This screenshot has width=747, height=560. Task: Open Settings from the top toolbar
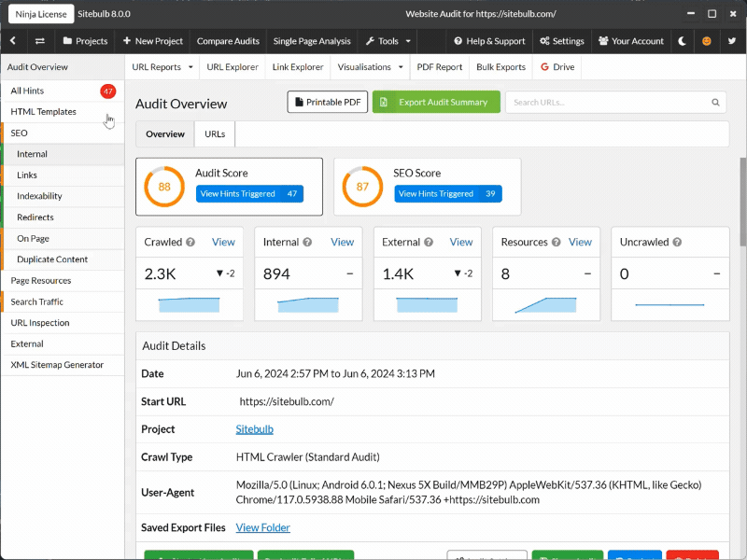(x=562, y=41)
